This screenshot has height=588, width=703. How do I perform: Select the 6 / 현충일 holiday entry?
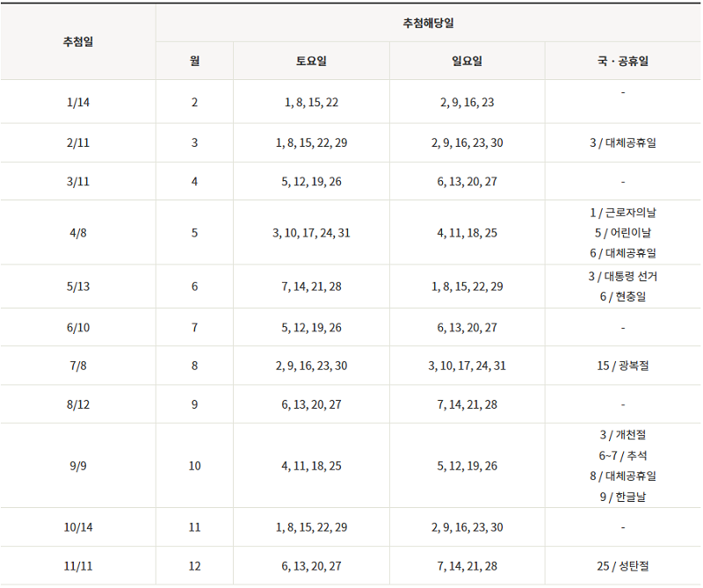click(622, 297)
